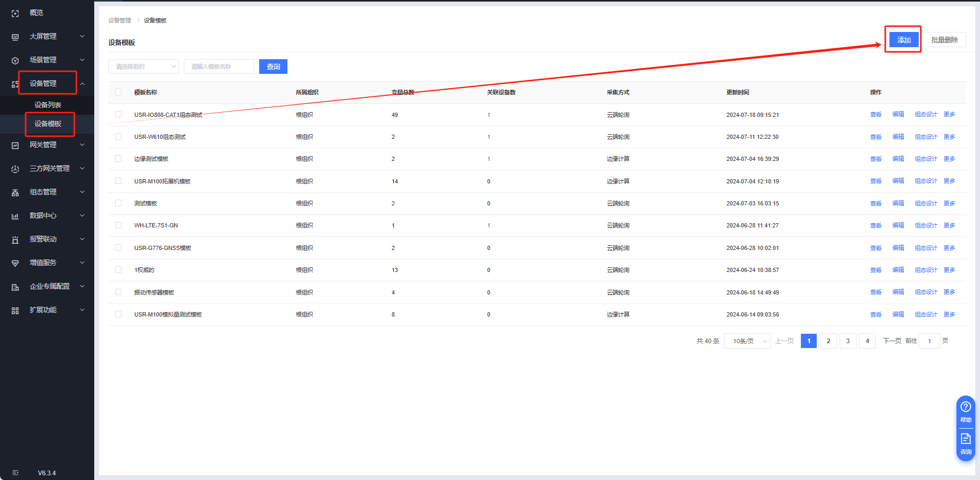Open the 咨询 consultation document icon

click(x=966, y=439)
